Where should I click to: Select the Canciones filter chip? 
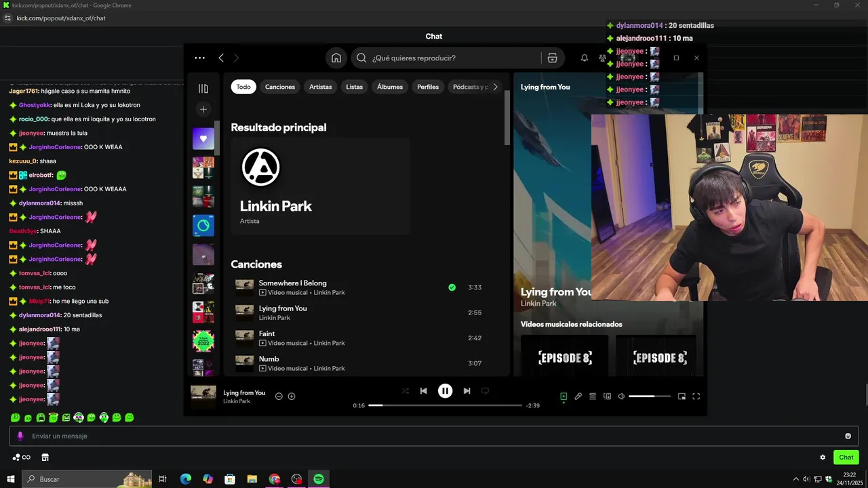280,87
